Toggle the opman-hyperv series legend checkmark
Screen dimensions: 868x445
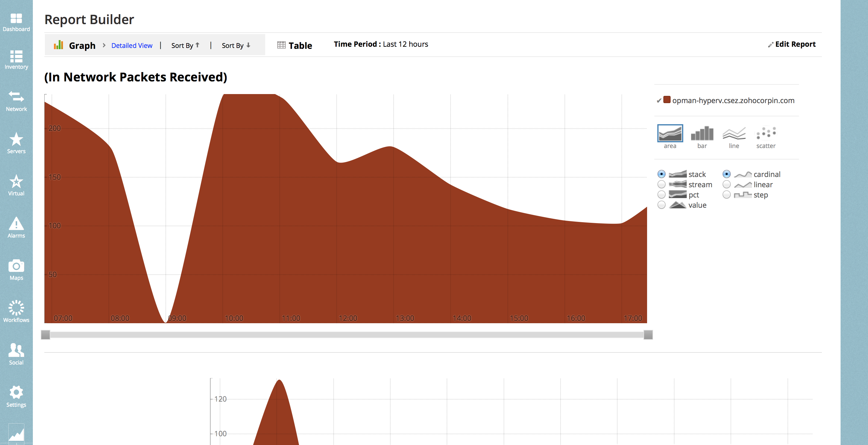[x=659, y=100]
